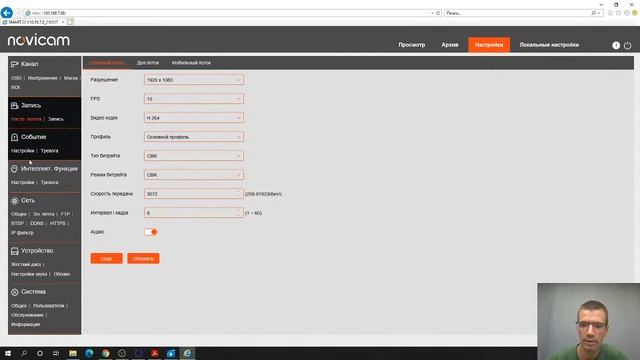Switch to Доп.поток tab
Screen dimensions: 640x360
pos(148,63)
